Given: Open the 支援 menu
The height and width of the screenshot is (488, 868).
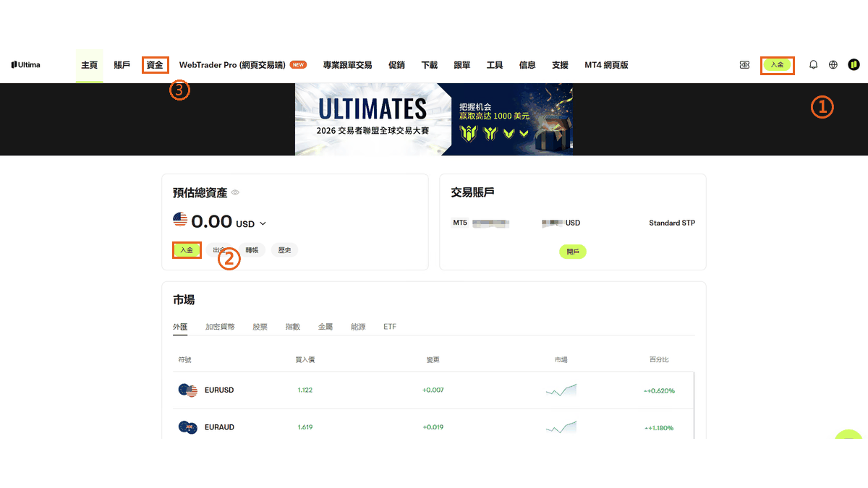Looking at the screenshot, I should (x=560, y=65).
